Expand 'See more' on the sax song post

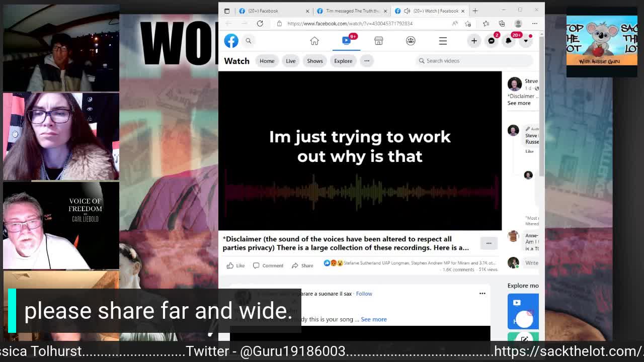(x=374, y=319)
